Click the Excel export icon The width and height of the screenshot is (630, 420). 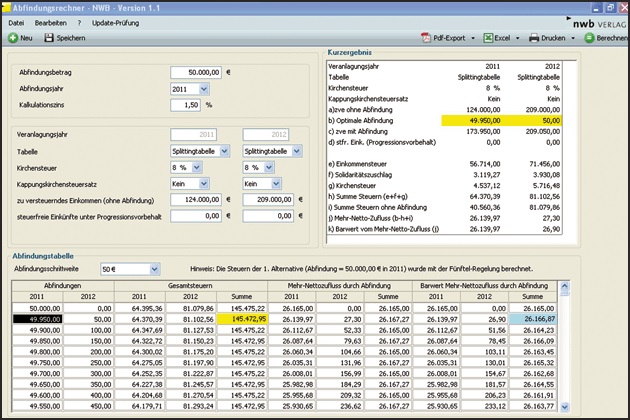tap(489, 37)
